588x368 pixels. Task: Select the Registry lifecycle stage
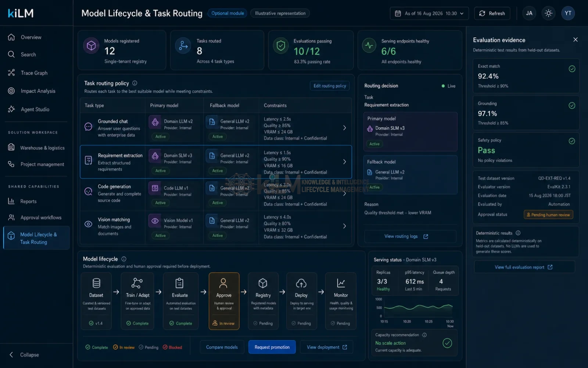pos(263,301)
